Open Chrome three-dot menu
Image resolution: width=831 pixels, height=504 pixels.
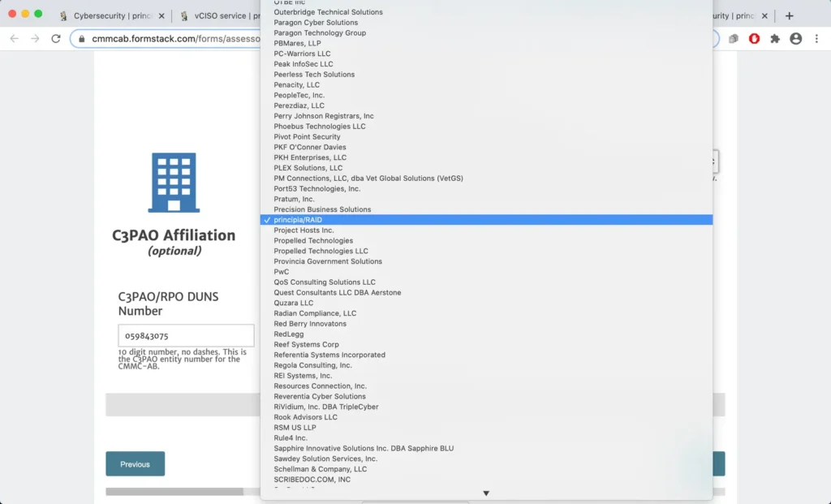click(816, 39)
